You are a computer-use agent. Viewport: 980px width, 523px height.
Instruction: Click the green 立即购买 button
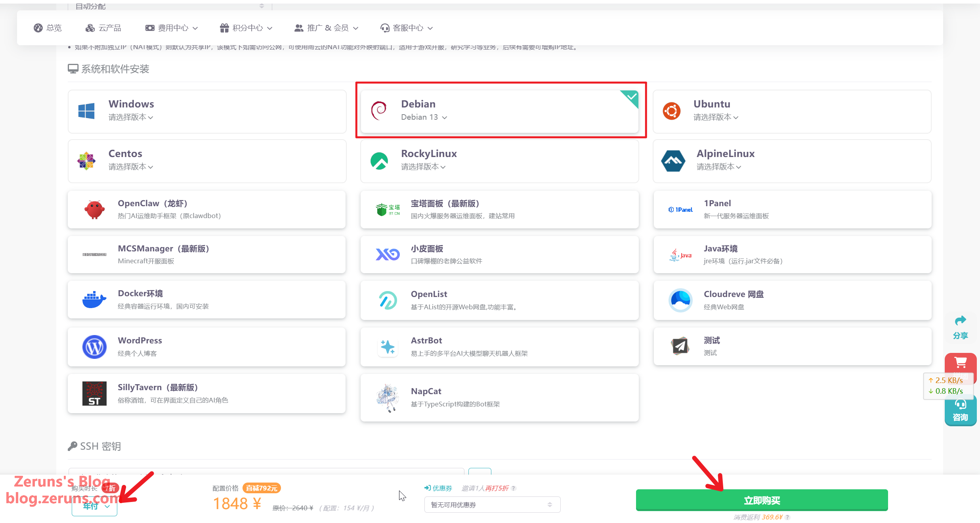point(762,500)
